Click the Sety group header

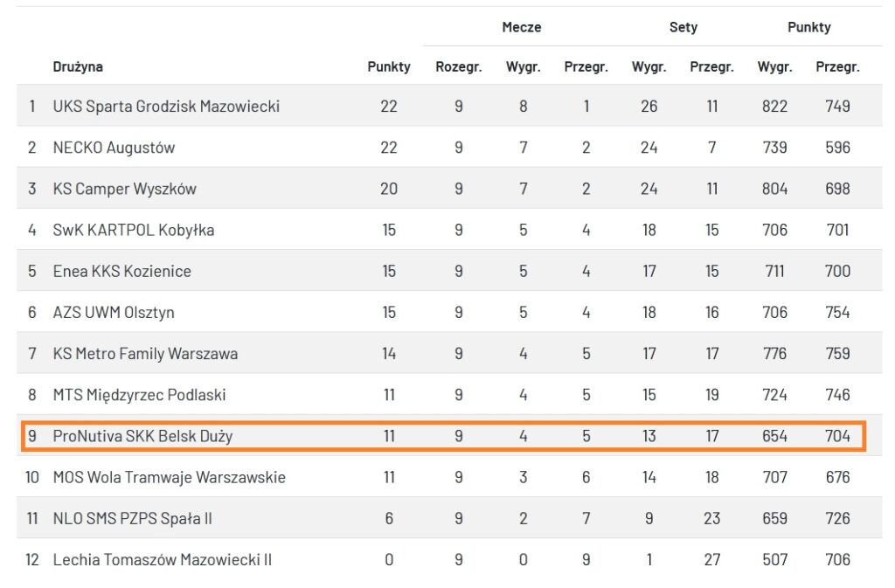point(683,27)
